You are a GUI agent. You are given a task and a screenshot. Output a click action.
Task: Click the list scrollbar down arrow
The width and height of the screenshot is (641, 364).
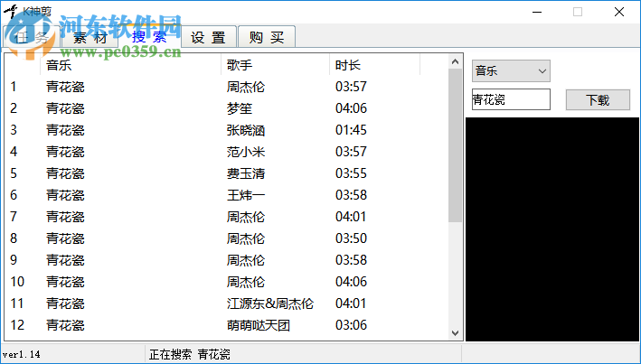coord(455,333)
